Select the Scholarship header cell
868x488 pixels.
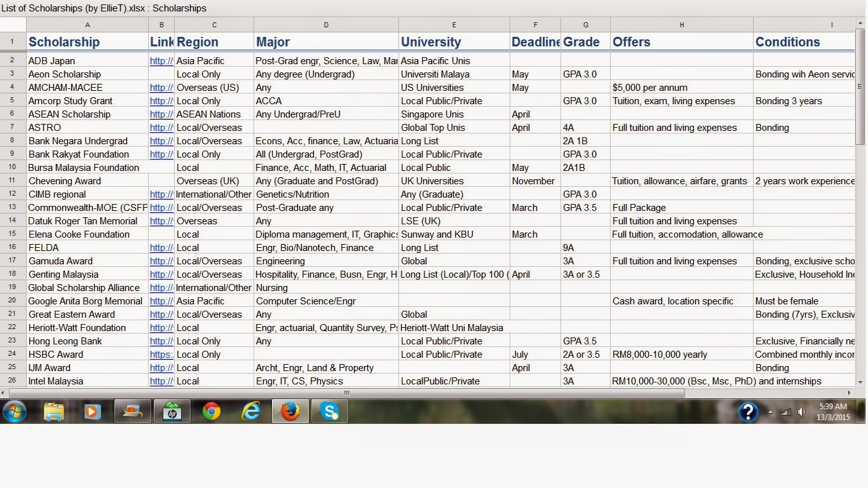click(x=87, y=42)
